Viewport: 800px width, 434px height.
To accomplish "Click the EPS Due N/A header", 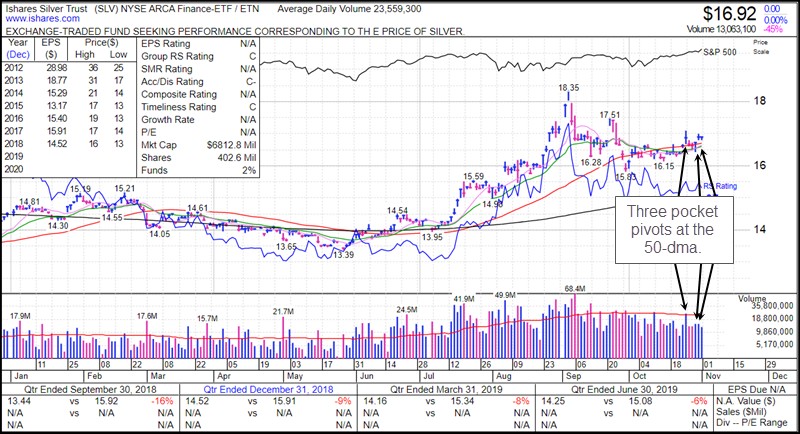I will click(x=757, y=390).
